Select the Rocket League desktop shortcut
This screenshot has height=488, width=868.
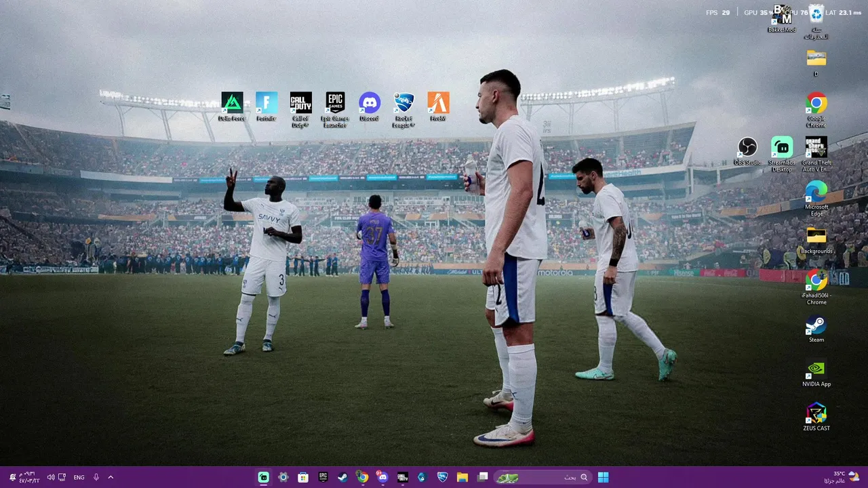(403, 110)
